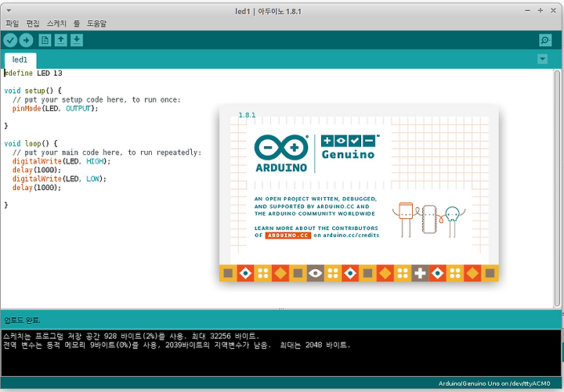564x392 pixels.
Task: Click the 'arduino.cc/credits' text on splash
Action: pyautogui.click(x=351, y=236)
